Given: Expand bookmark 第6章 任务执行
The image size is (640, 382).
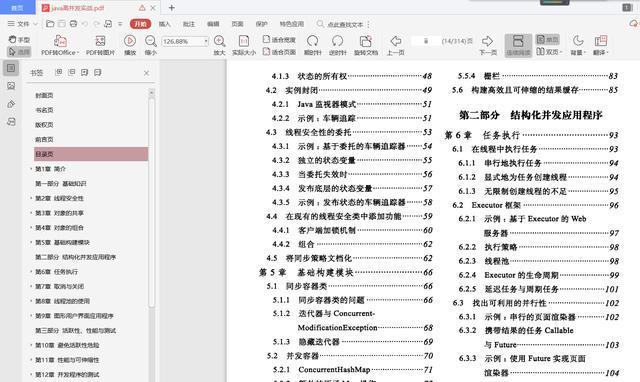Looking at the screenshot, I should 31,271.
